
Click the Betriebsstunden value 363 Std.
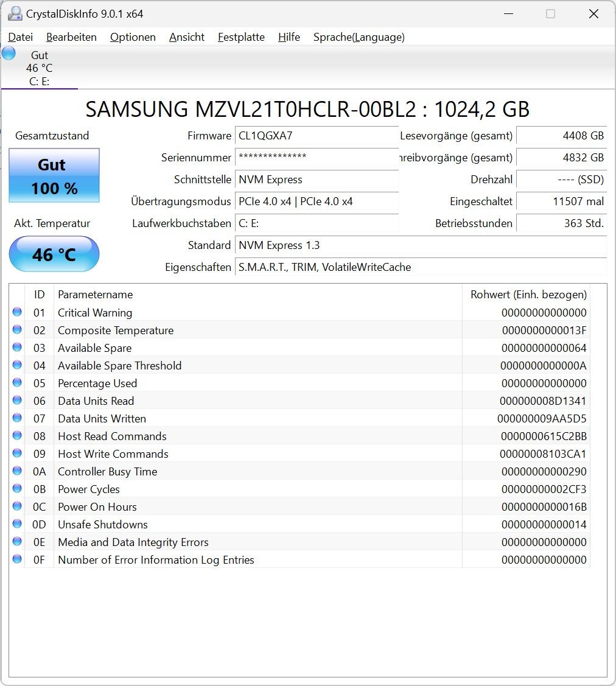pos(562,223)
